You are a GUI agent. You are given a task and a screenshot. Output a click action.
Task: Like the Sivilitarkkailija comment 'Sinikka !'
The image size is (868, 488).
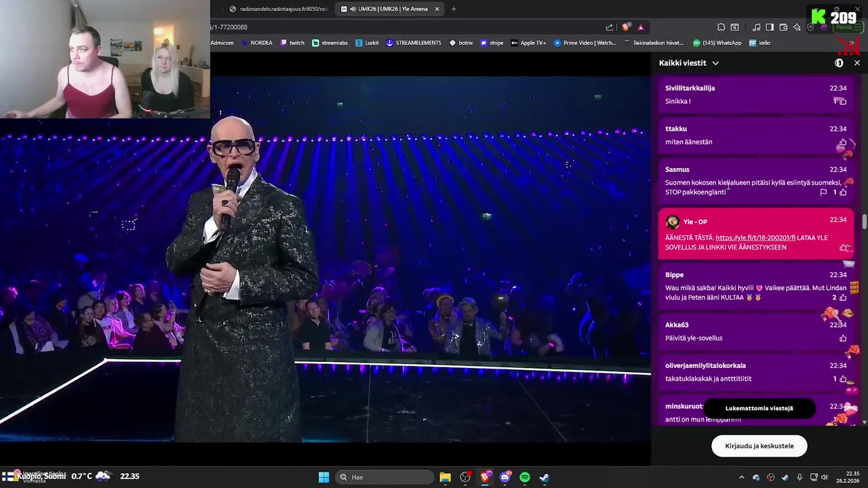point(843,101)
